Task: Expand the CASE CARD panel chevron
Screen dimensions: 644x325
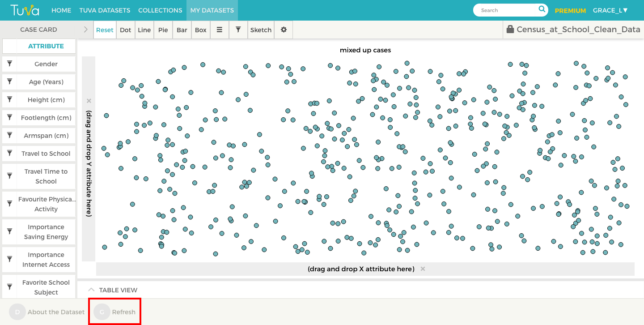Action: click(85, 29)
